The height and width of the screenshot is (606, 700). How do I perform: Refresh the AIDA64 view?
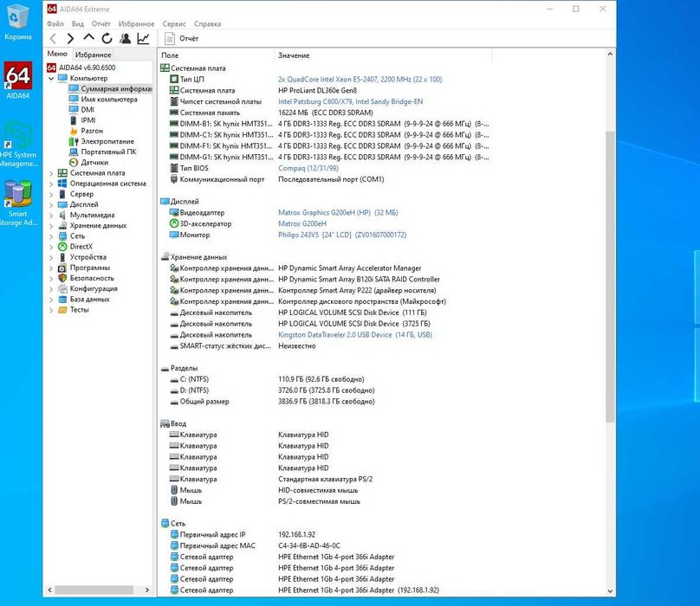click(107, 39)
